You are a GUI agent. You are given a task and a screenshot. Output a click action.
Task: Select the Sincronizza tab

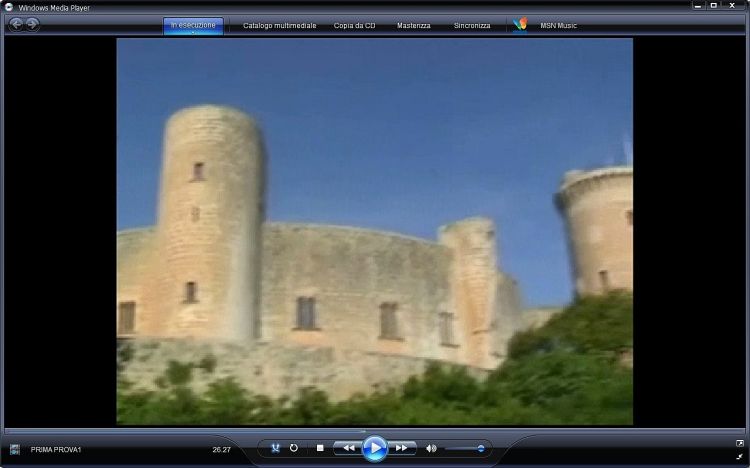[472, 25]
